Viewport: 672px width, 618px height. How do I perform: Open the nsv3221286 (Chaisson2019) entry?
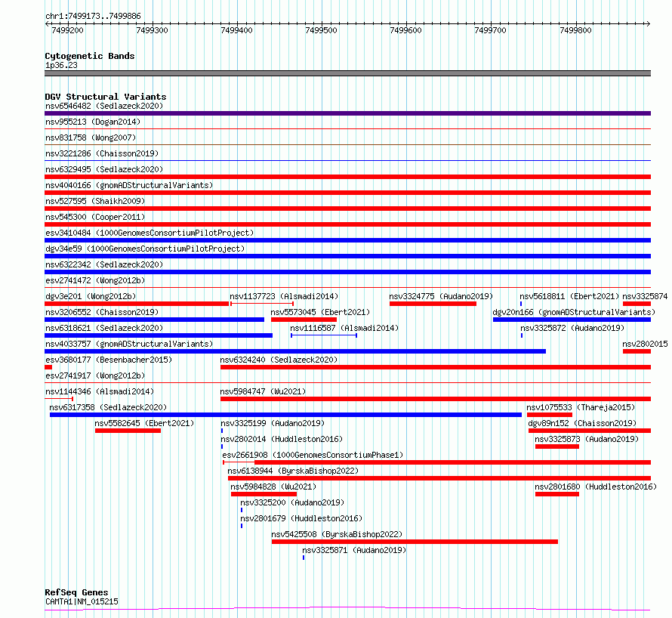[x=102, y=153]
